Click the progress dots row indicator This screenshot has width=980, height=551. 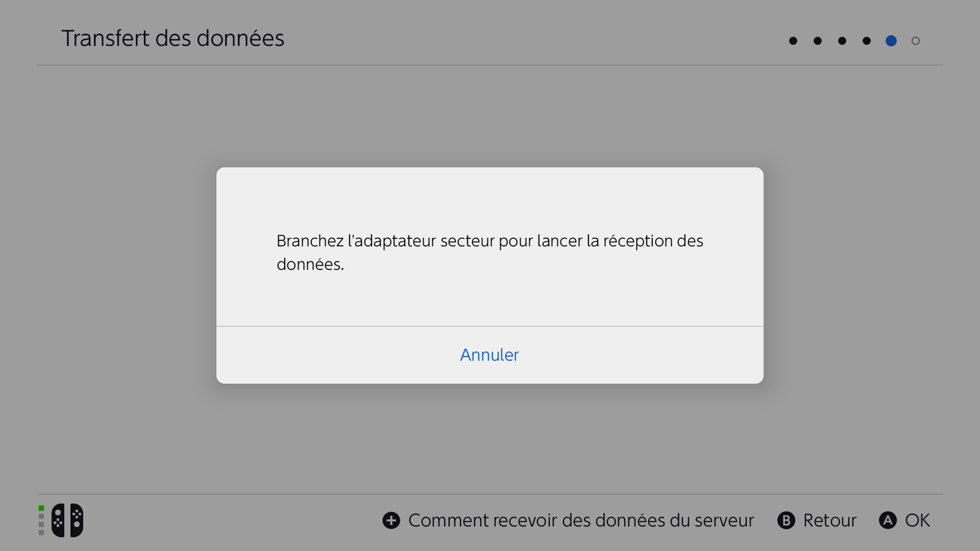pyautogui.click(x=854, y=41)
